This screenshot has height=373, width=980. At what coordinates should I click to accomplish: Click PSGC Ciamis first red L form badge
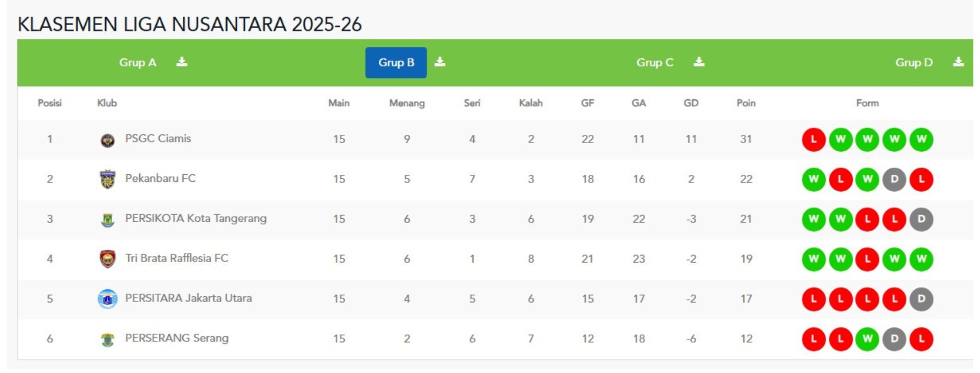(x=814, y=139)
